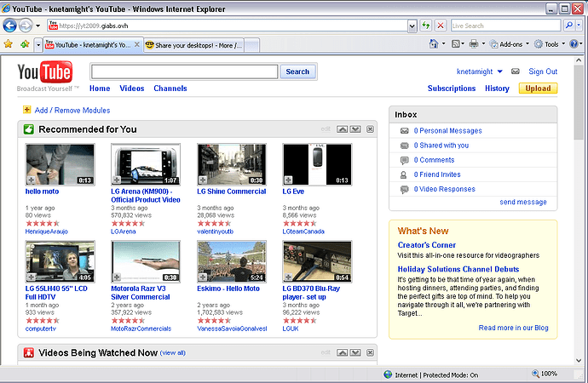Open the Videos navigation link
Viewport: 588px width, 383px height.
tap(132, 89)
